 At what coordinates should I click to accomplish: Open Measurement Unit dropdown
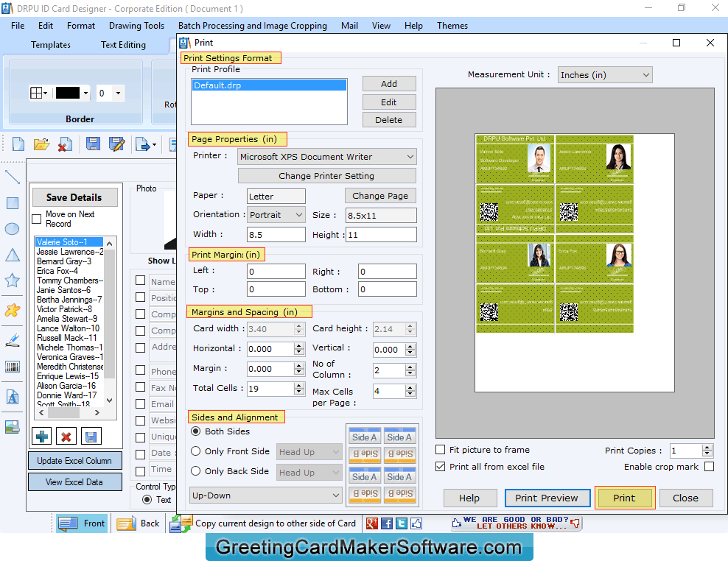[605, 74]
